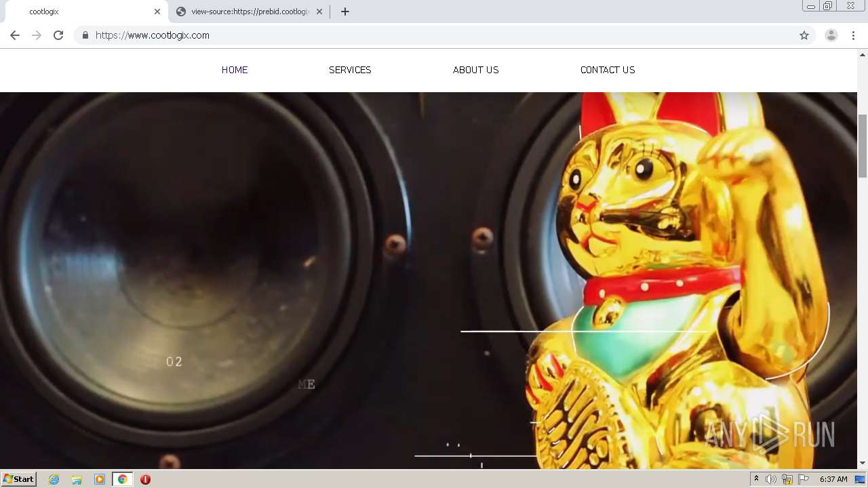This screenshot has width=868, height=488.
Task: Open File Explorer from the taskbar
Action: point(77,479)
